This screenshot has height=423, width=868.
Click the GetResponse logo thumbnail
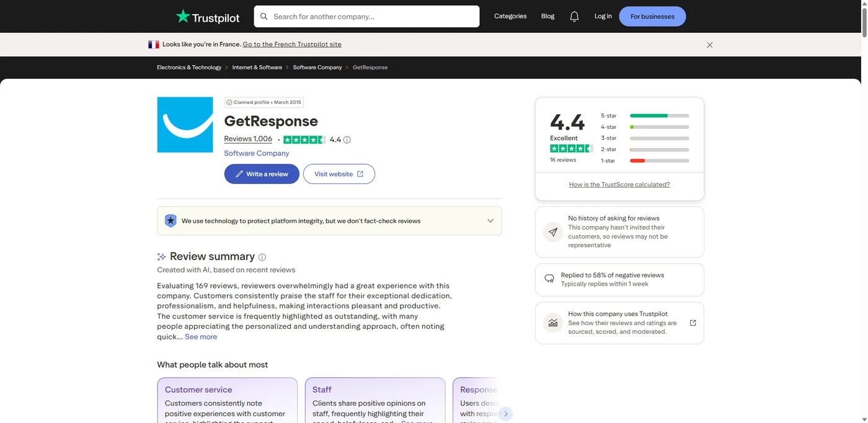[185, 124]
